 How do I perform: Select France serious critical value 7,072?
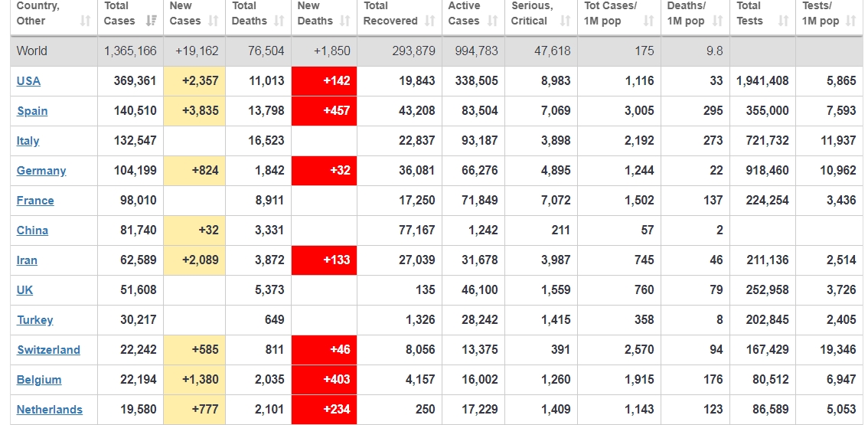coord(556,201)
